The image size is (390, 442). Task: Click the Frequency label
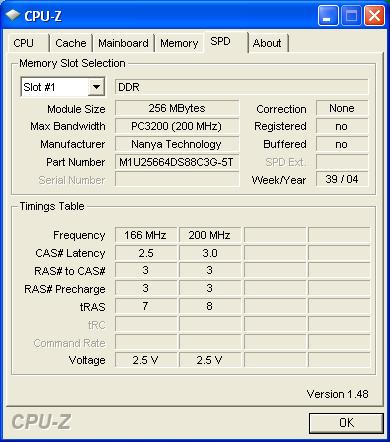tap(79, 235)
